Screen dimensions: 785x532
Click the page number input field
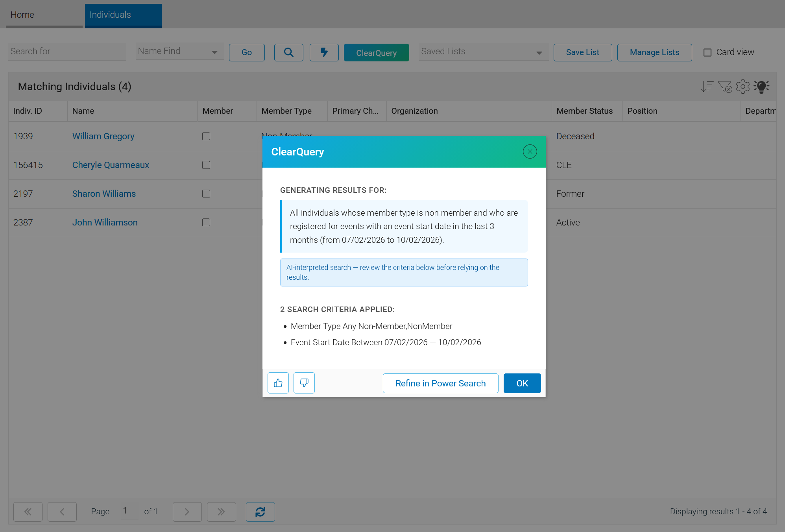point(129,511)
